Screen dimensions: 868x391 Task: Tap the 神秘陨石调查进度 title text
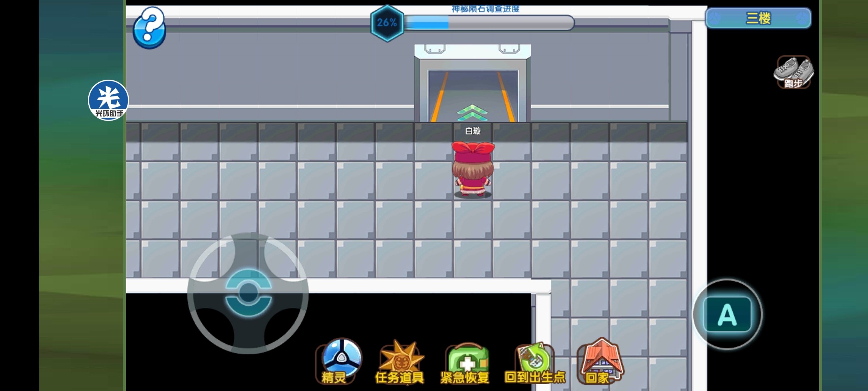pos(485,9)
